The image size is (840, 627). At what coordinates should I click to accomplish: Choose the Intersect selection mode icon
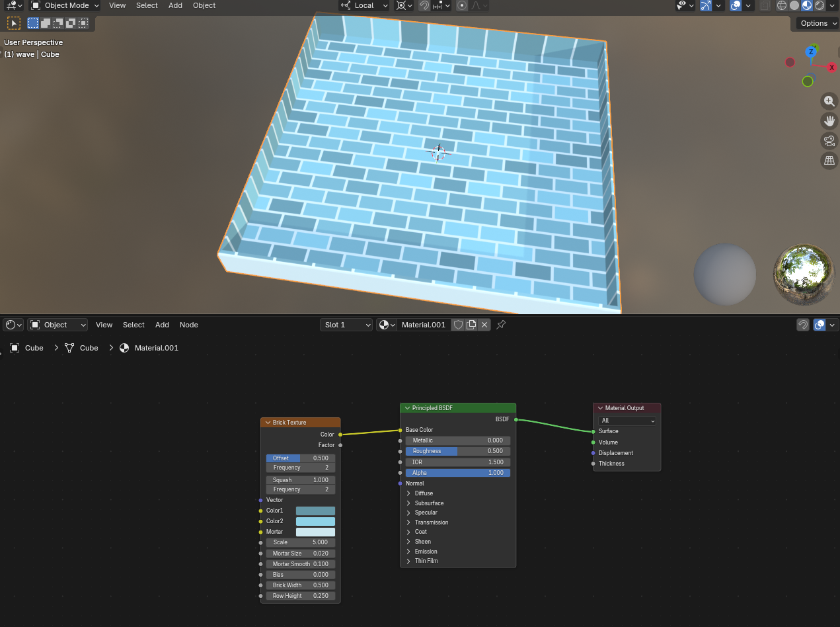click(x=83, y=23)
